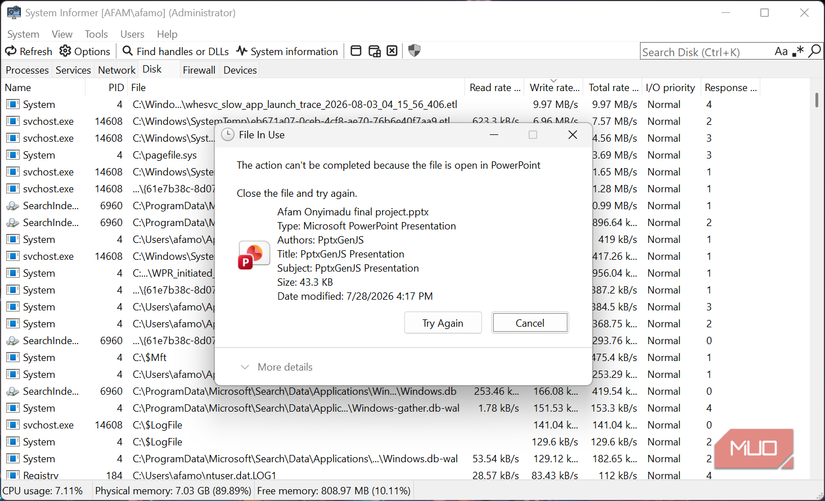Click the magnifier icon in search box

(x=814, y=52)
